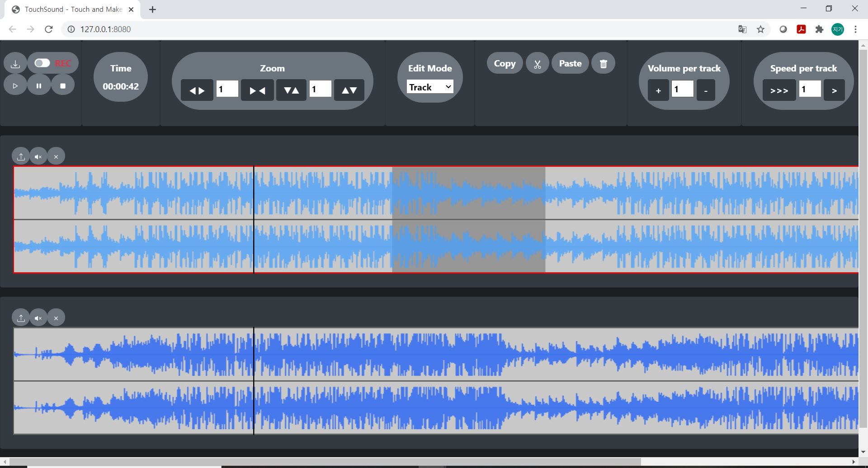868x468 pixels.
Task: Click the playhead line in first track
Action: pos(254,220)
